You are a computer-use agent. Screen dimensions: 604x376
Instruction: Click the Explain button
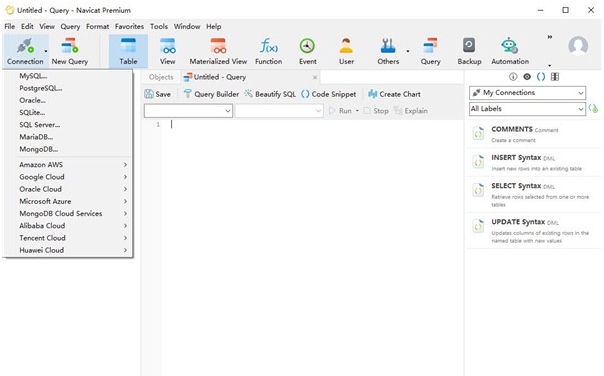tap(411, 111)
